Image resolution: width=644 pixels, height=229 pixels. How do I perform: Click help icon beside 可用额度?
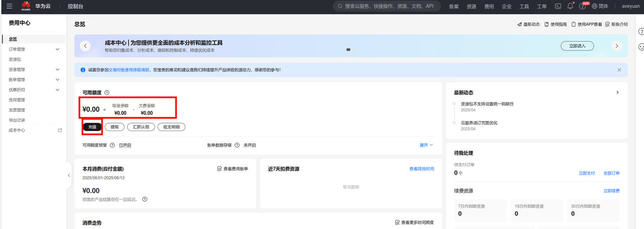pyautogui.click(x=107, y=92)
